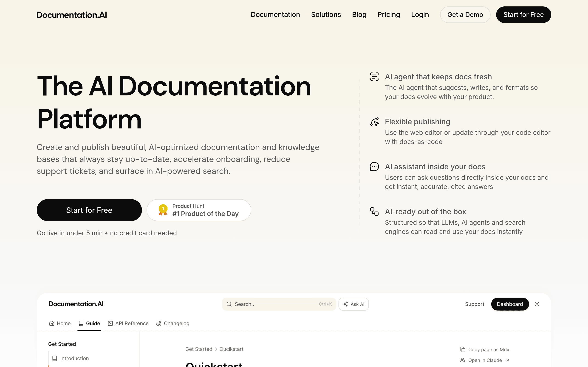
Task: Click the AI-ready out of the box icon
Action: click(374, 211)
